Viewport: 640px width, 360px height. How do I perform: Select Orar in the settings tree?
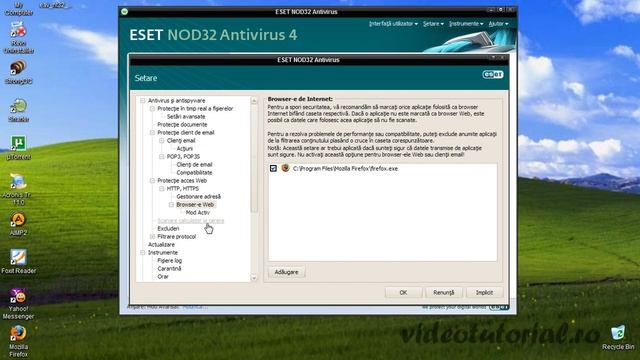(x=163, y=276)
